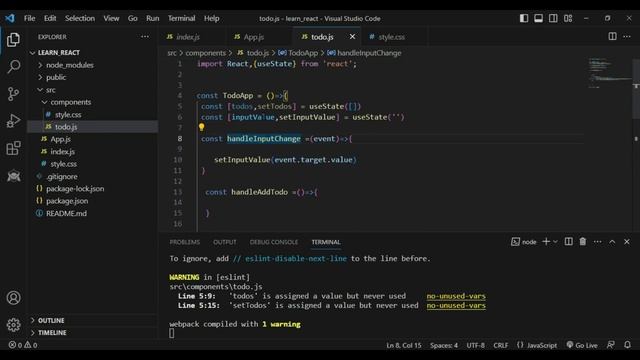Open the Explorer view in activity bar
Screen dimensions: 640x360
pyautogui.click(x=13, y=40)
